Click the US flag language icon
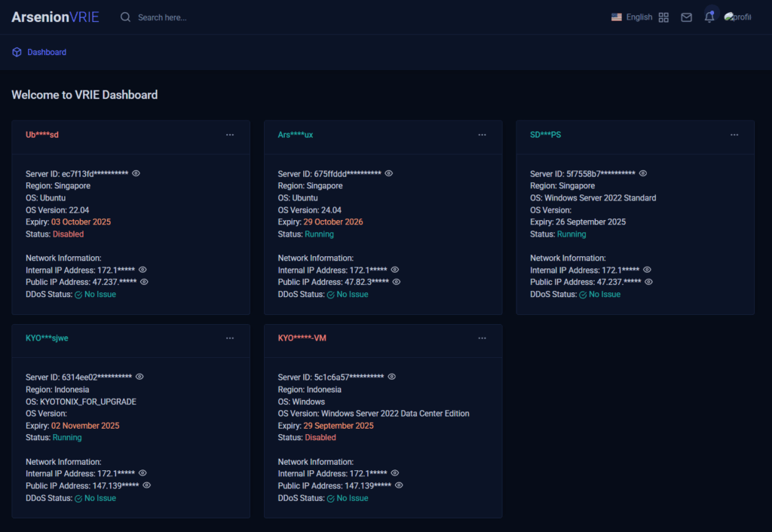Viewport: 772px width, 532px height. [x=617, y=17]
